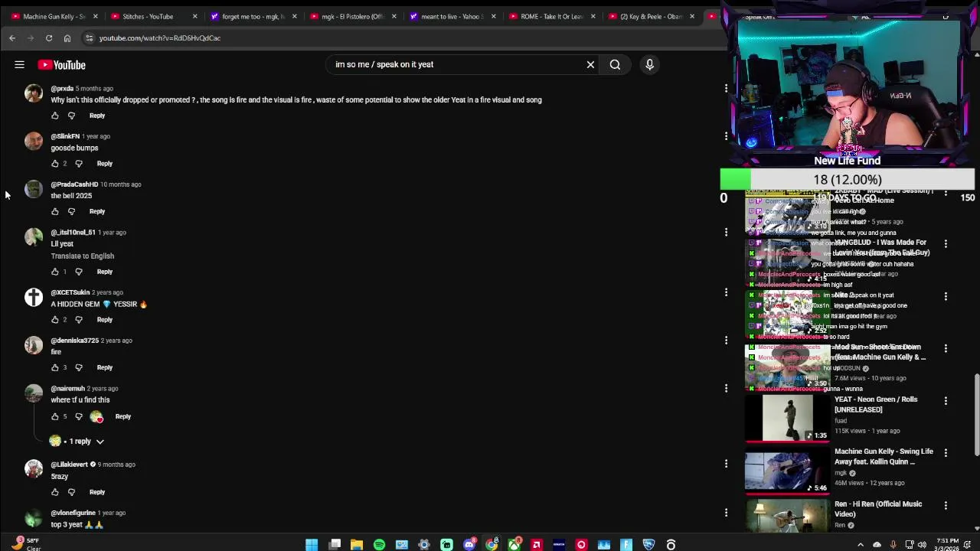Viewport: 980px width, 551px height.
Task: Switch to the Machine Gun Kelly tab
Action: click(52, 16)
